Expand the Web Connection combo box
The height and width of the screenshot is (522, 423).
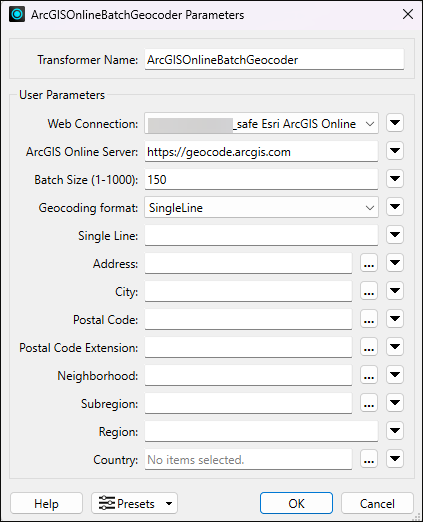[x=261, y=124]
